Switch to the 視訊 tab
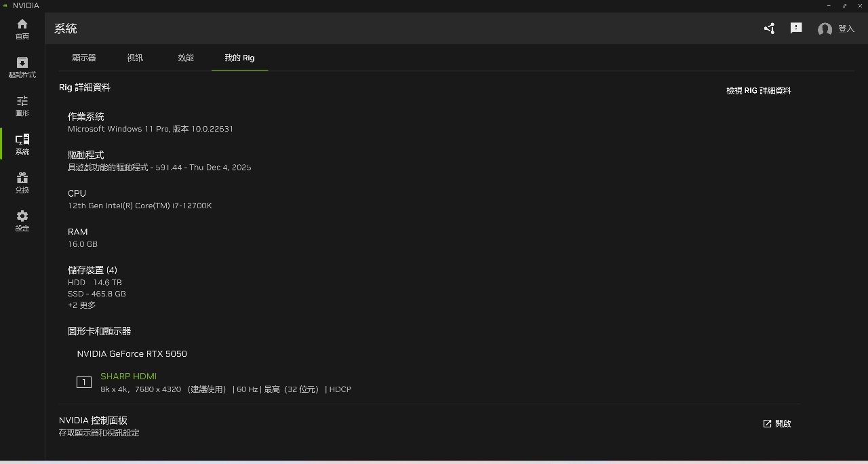Viewport: 868px width, 464px height. pos(135,58)
